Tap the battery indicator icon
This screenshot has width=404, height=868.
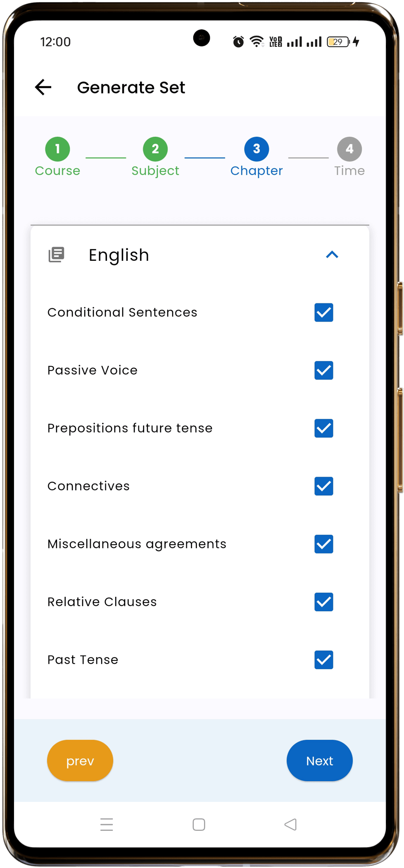338,42
